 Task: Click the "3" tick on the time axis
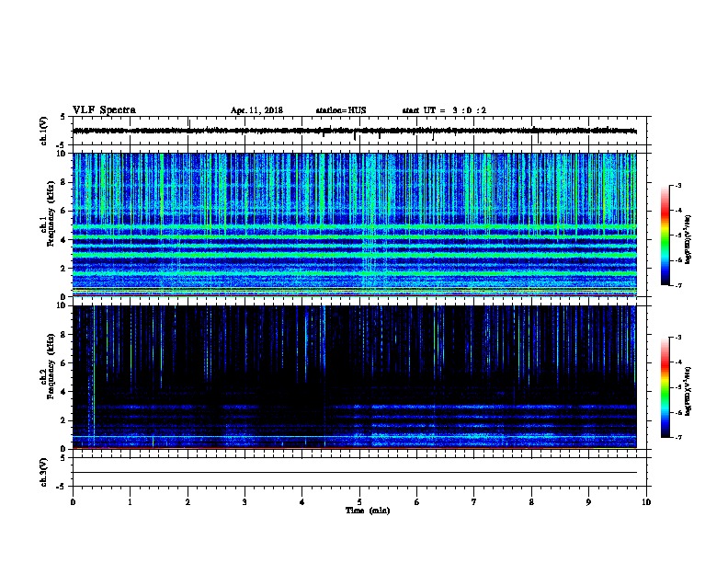point(245,502)
